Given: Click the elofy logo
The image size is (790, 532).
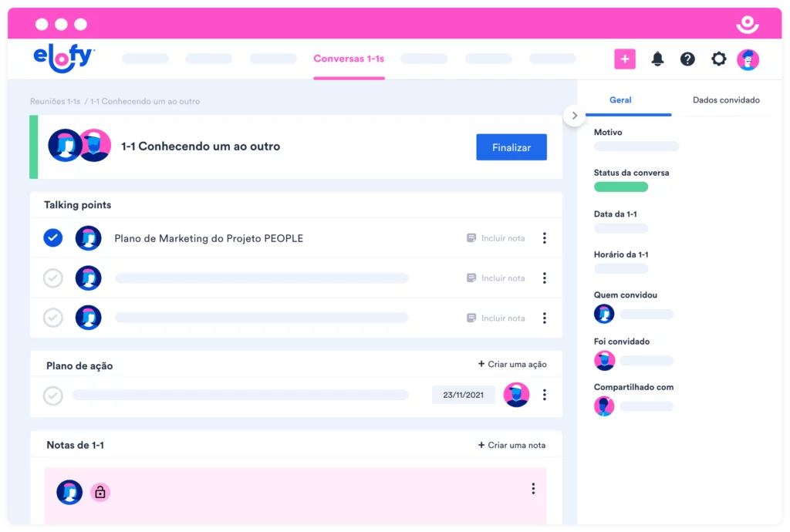Looking at the screenshot, I should [62, 59].
